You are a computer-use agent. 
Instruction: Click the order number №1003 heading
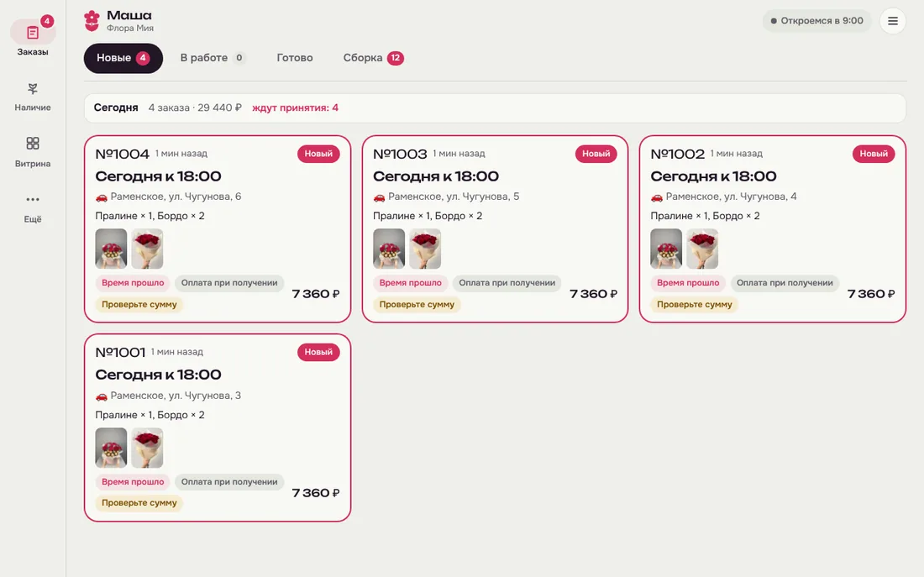coord(400,154)
